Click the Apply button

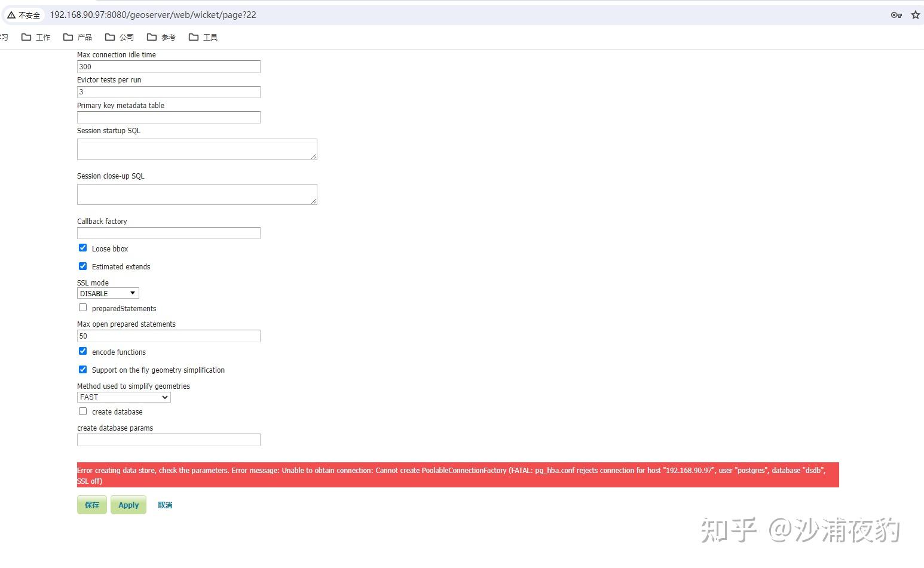pos(128,505)
